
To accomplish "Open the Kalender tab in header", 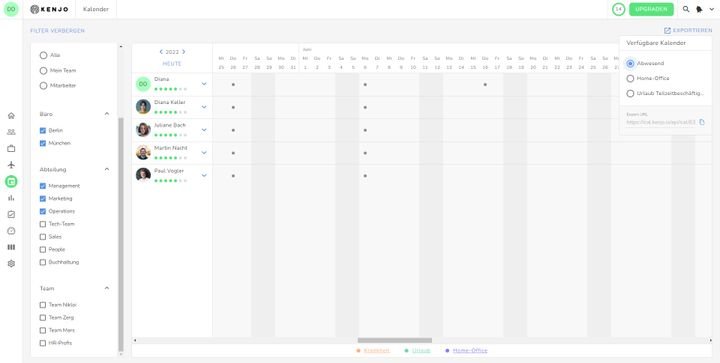I will (x=96, y=9).
